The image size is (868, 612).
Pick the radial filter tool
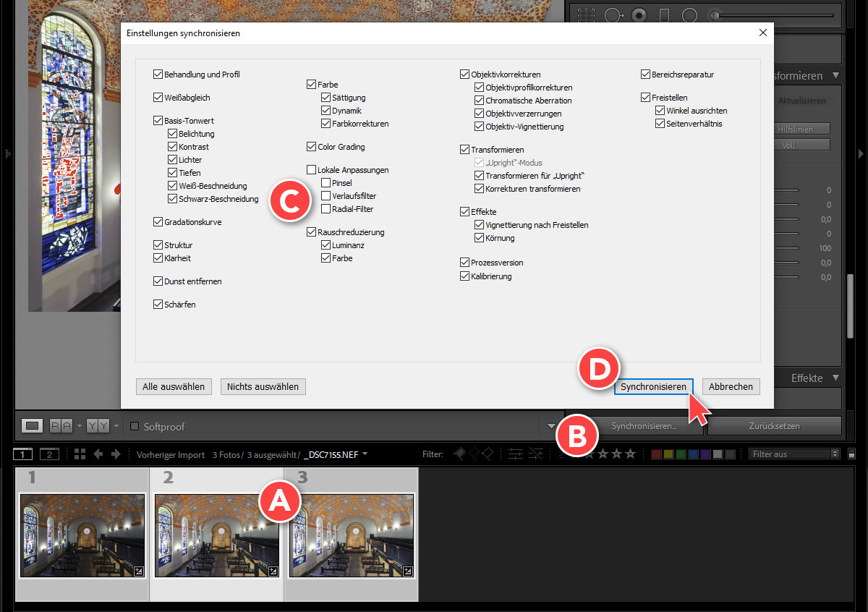pyautogui.click(x=689, y=15)
